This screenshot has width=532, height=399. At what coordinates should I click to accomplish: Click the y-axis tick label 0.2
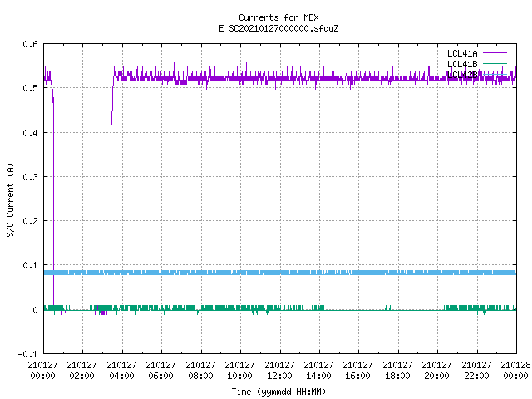(x=30, y=221)
